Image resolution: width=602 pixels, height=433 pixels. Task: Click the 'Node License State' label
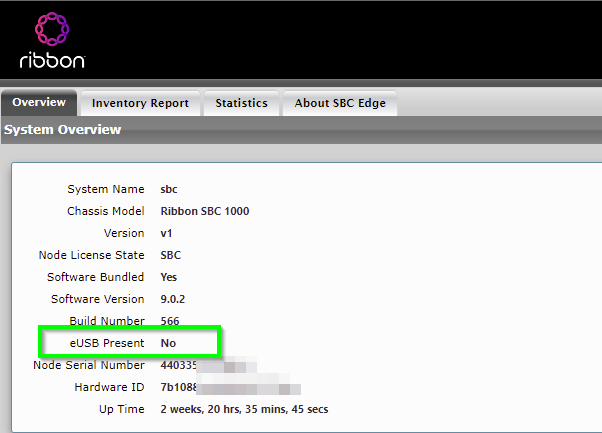click(91, 255)
